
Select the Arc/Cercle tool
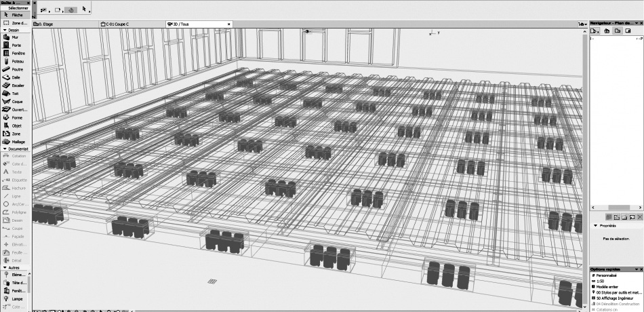(x=15, y=204)
